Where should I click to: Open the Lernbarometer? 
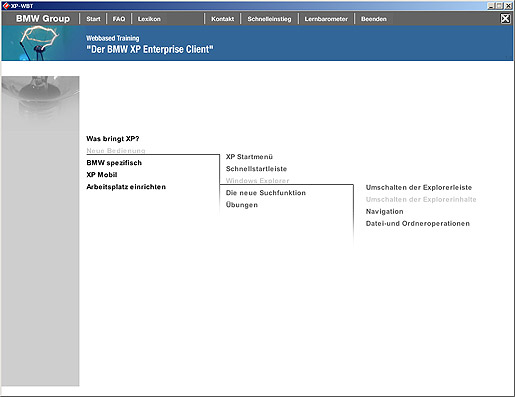[x=326, y=19]
